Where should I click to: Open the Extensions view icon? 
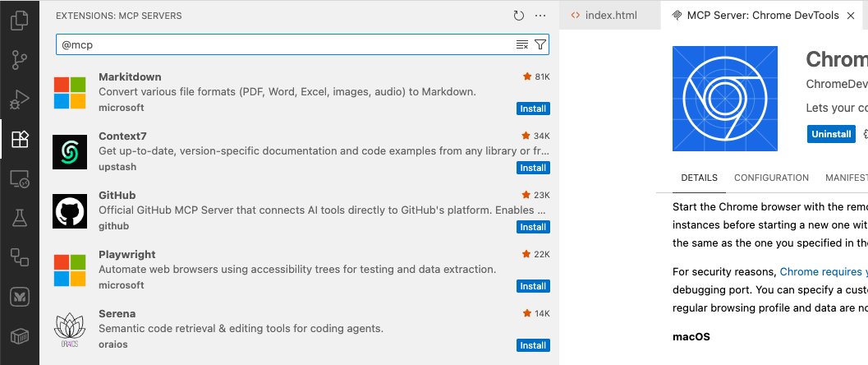coord(20,139)
